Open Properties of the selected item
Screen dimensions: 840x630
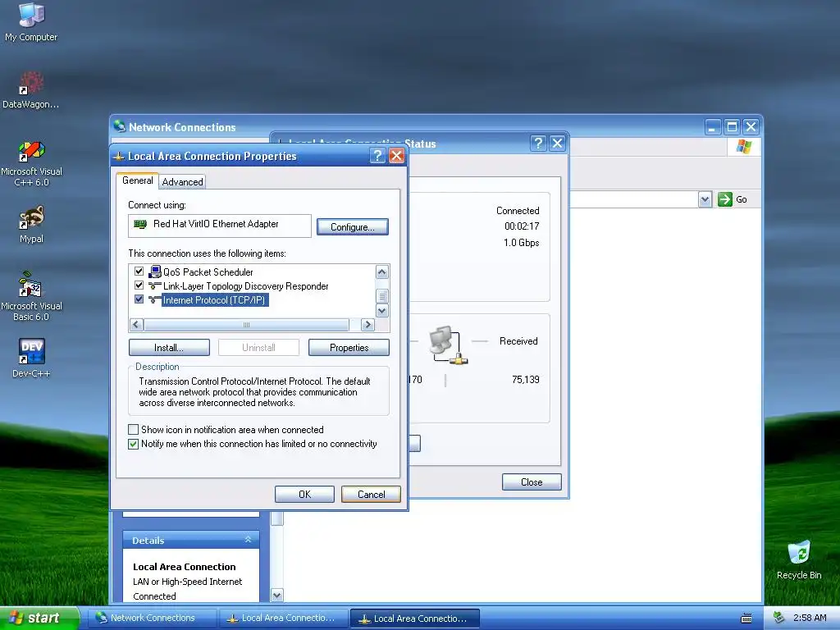pyautogui.click(x=349, y=348)
